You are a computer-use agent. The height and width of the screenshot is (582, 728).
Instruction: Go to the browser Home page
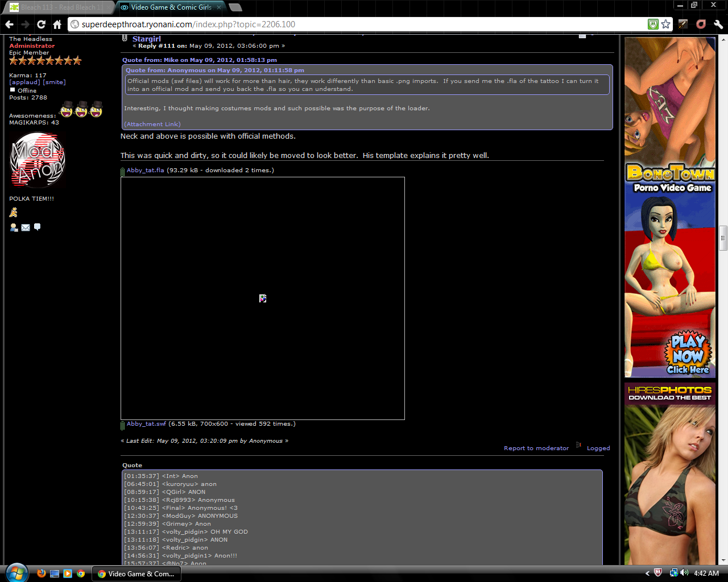pos(57,24)
